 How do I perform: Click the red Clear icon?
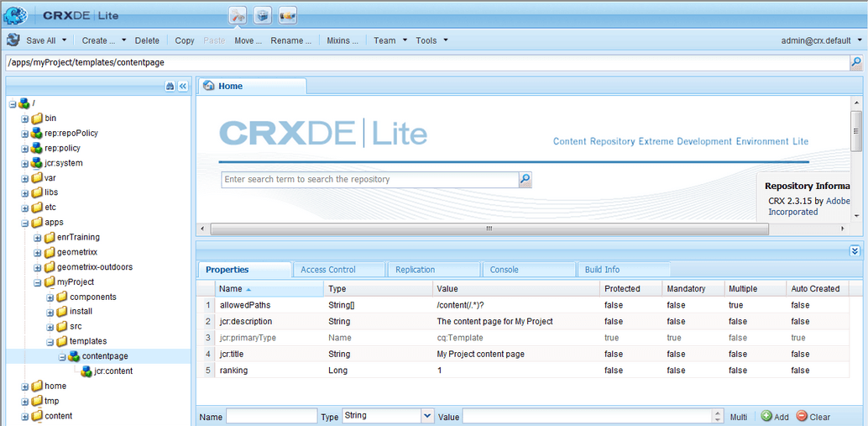(x=802, y=416)
